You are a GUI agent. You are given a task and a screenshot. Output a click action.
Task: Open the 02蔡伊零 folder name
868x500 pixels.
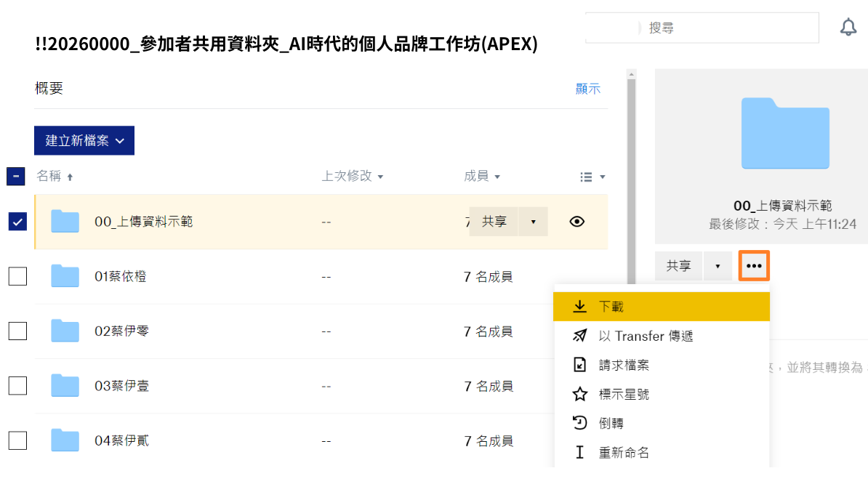click(x=122, y=331)
